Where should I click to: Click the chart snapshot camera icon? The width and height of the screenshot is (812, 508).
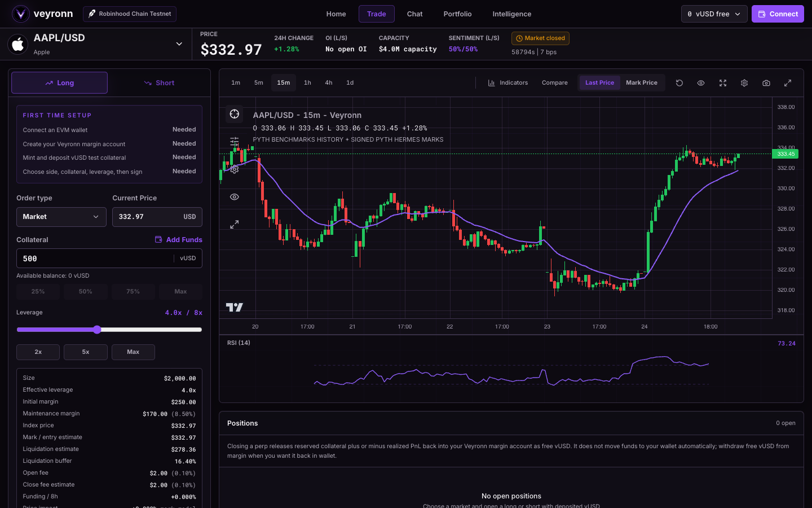pos(766,83)
